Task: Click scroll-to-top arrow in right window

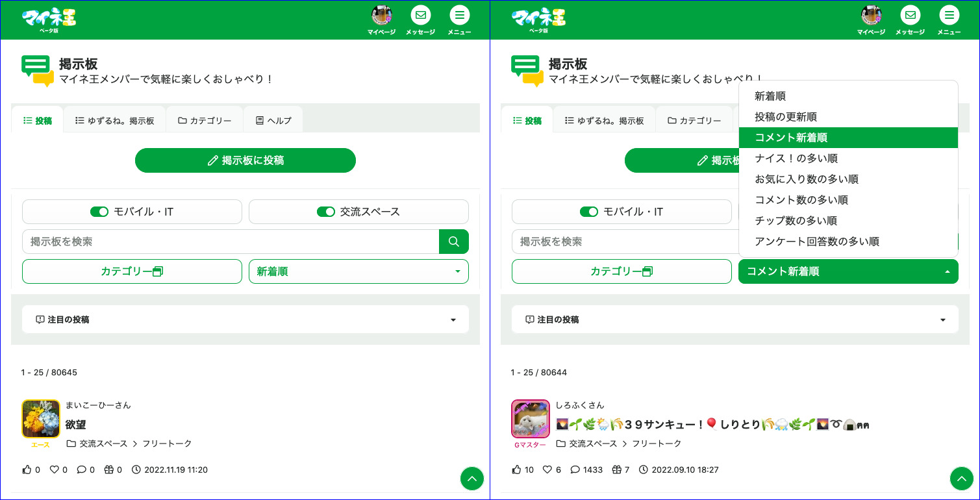Action: [x=962, y=479]
